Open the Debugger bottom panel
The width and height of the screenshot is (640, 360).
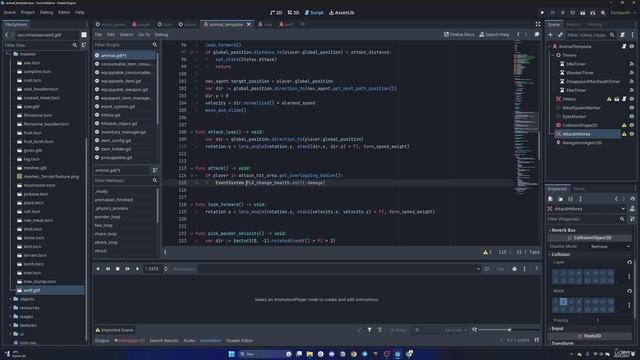[x=130, y=340]
